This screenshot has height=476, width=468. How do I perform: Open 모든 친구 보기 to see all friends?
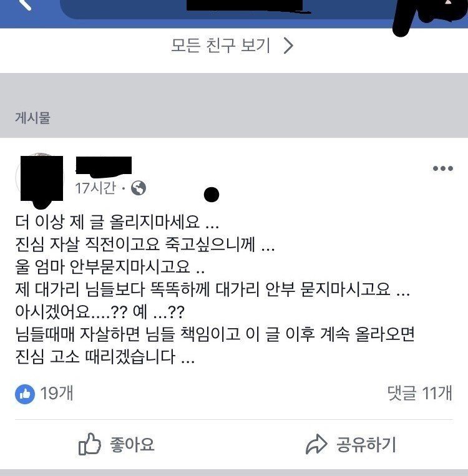point(220,46)
